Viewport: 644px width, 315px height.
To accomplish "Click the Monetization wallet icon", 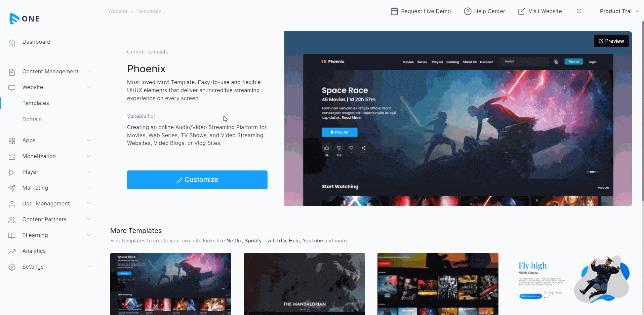I will (12, 157).
